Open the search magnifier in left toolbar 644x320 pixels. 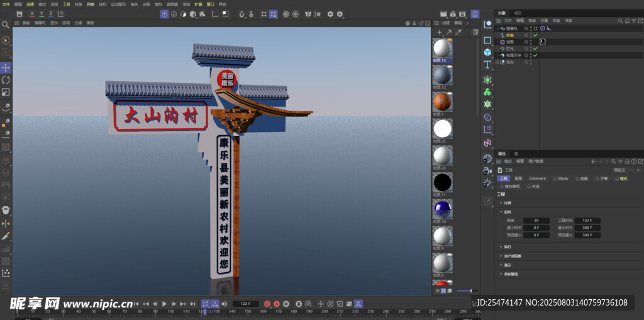(x=6, y=25)
